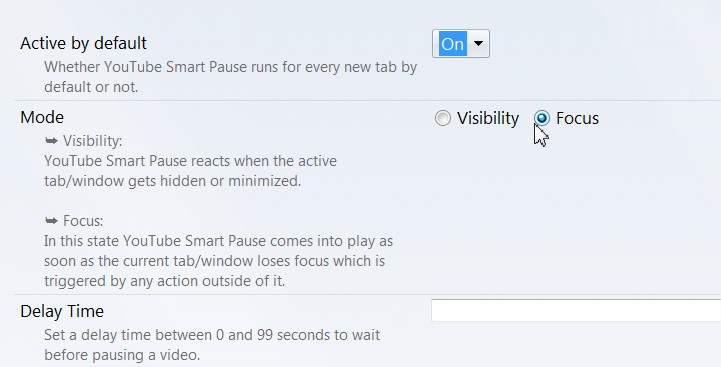Viewport: 721px width, 367px height.
Task: Click the arrow icon before Visibility heading
Action: click(x=52, y=141)
